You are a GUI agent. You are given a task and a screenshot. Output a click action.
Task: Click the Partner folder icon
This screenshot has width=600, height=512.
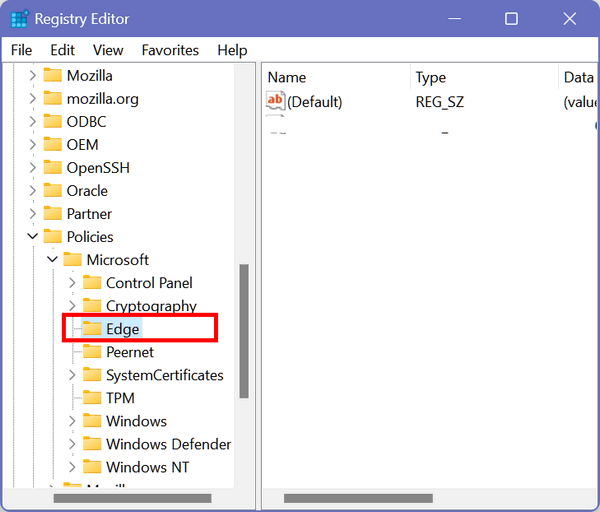[52, 213]
